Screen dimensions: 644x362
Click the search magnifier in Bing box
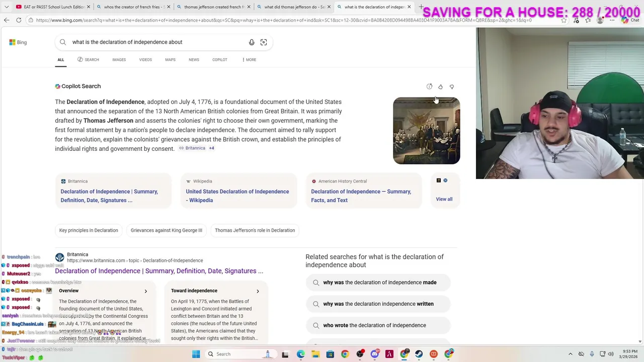click(x=63, y=42)
